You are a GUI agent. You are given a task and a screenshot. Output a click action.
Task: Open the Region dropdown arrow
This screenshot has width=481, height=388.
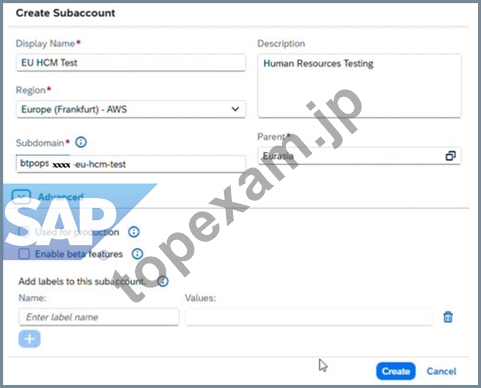pyautogui.click(x=235, y=109)
